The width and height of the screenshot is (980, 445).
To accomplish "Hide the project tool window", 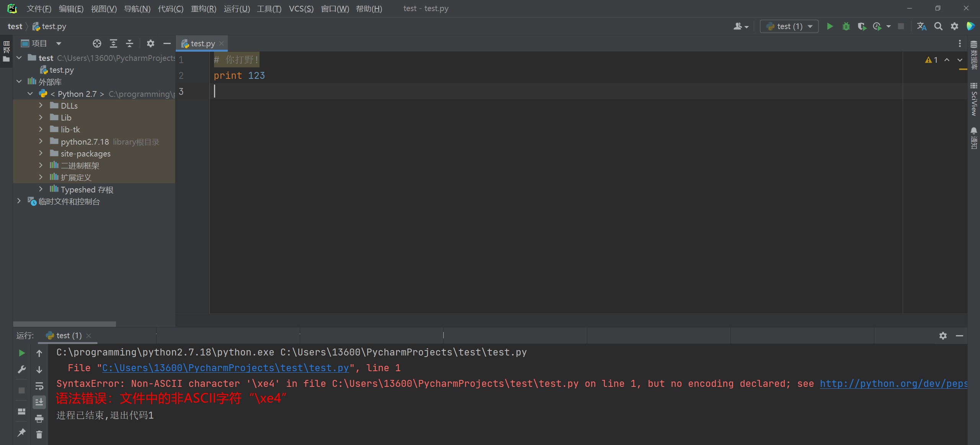I will [167, 44].
